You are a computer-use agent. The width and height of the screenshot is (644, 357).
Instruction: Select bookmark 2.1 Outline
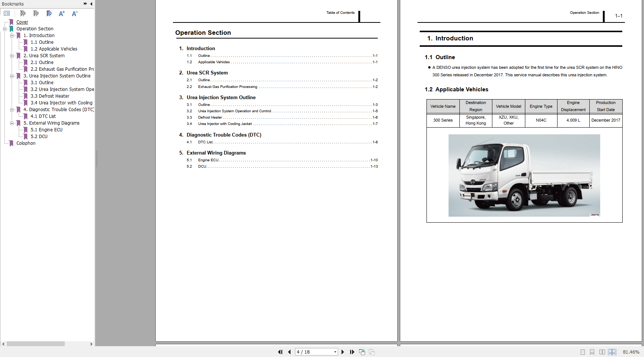(42, 62)
